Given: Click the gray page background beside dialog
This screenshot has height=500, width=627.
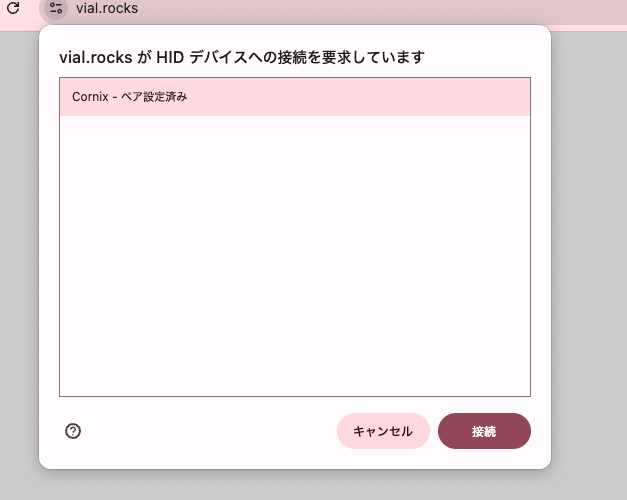Looking at the screenshot, I should tap(589, 240).
